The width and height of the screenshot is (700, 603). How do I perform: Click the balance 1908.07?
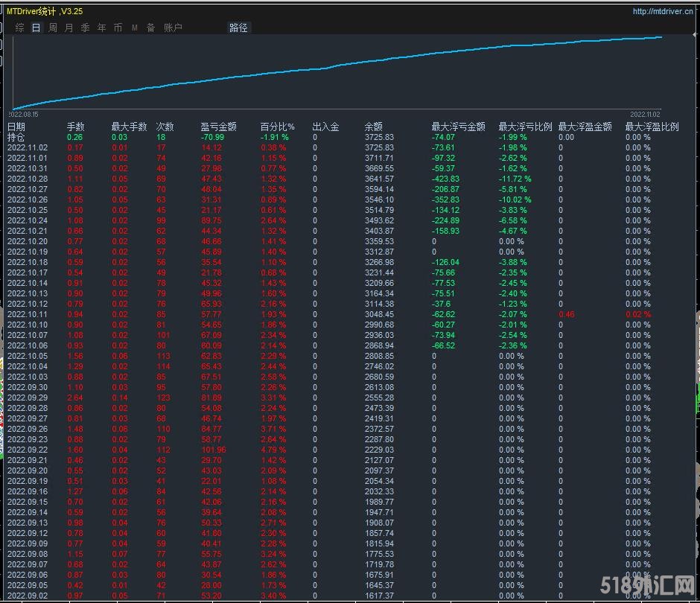[380, 523]
